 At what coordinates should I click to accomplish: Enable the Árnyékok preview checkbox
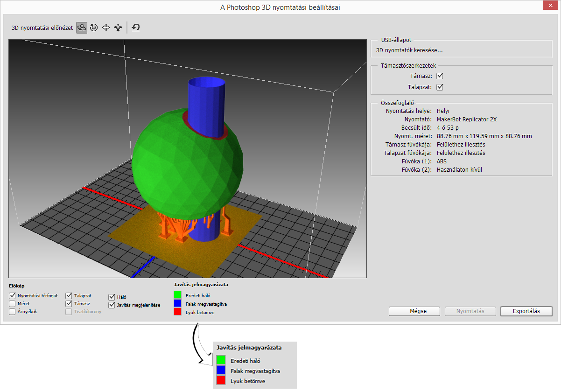coord(12,312)
